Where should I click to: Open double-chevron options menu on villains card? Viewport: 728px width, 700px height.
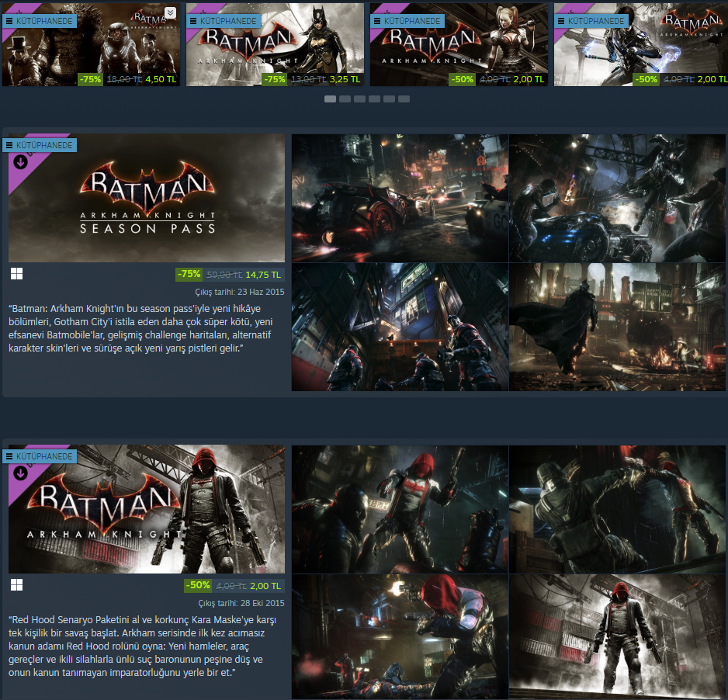point(171,13)
